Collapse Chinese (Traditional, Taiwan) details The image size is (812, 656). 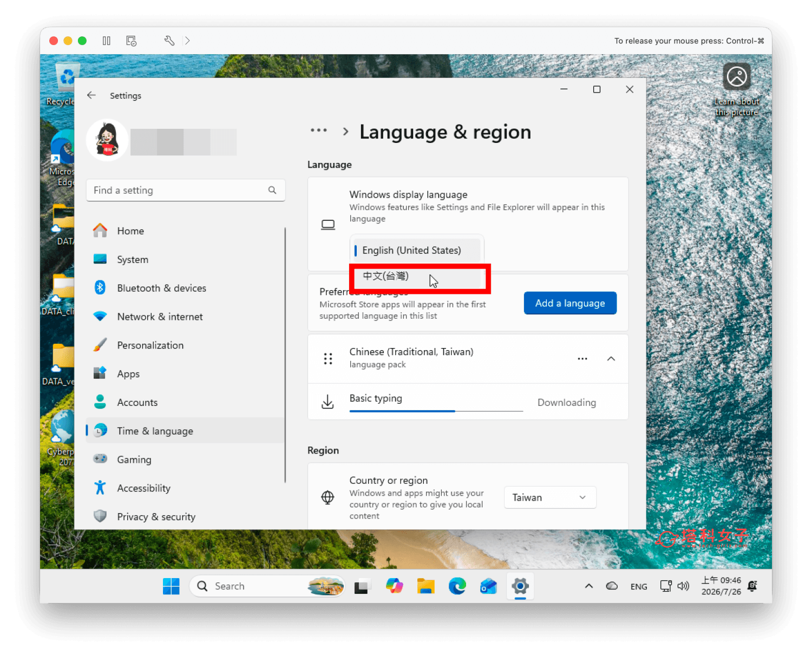tap(611, 359)
